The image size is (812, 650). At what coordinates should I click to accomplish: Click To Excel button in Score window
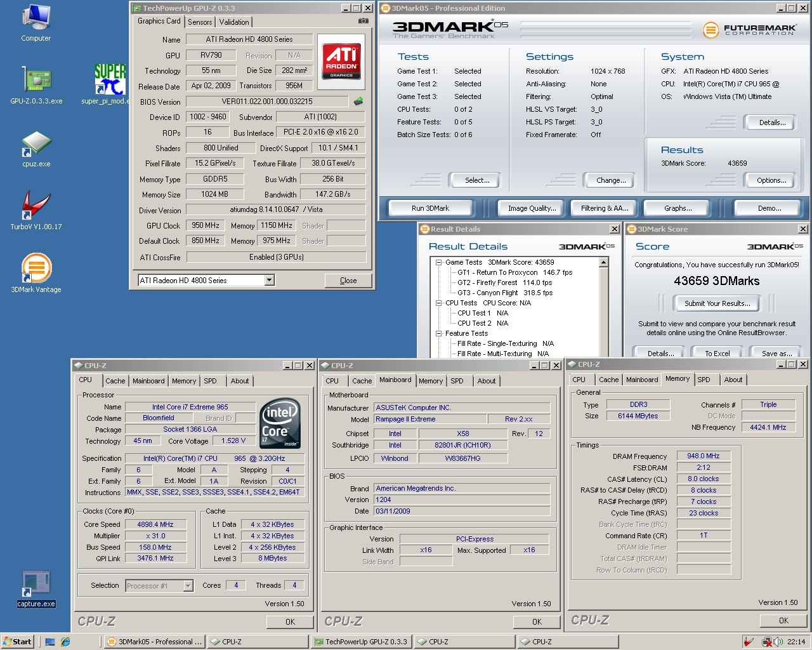(x=717, y=353)
